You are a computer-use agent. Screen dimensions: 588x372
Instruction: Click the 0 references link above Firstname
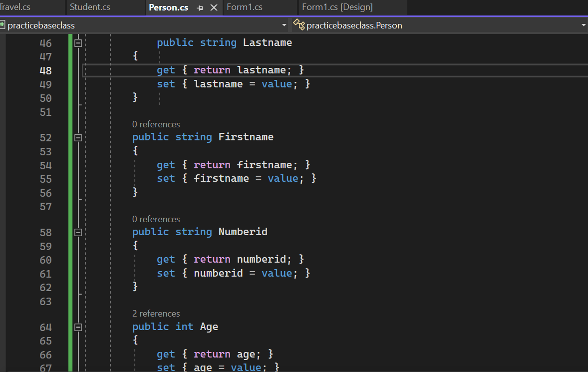coord(156,124)
